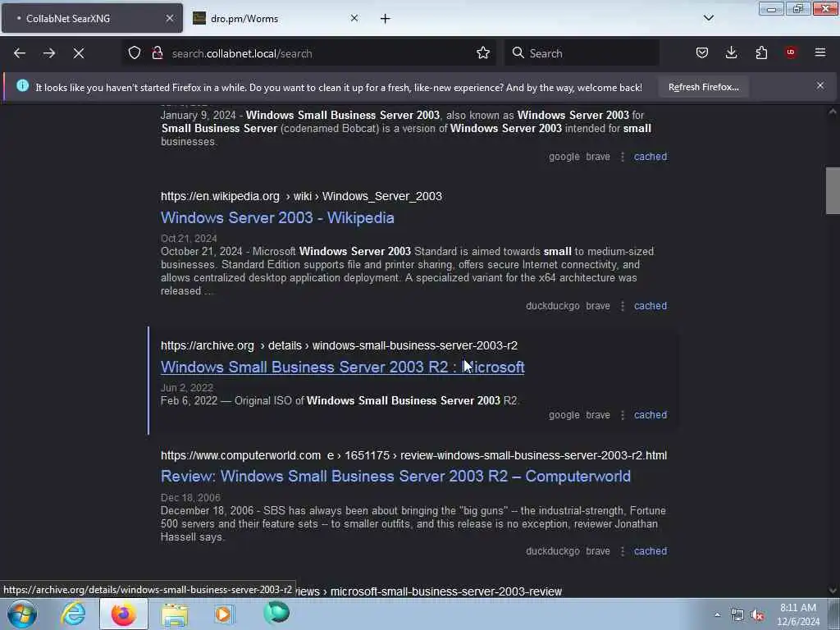Expand more options for Computerworld result
The image size is (840, 630).
tap(622, 550)
